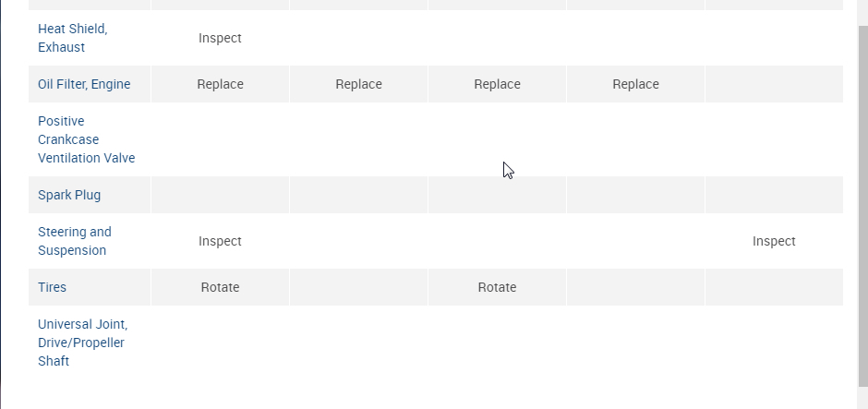
Task: Click empty last cell of Oil Filter row
Action: coord(774,84)
